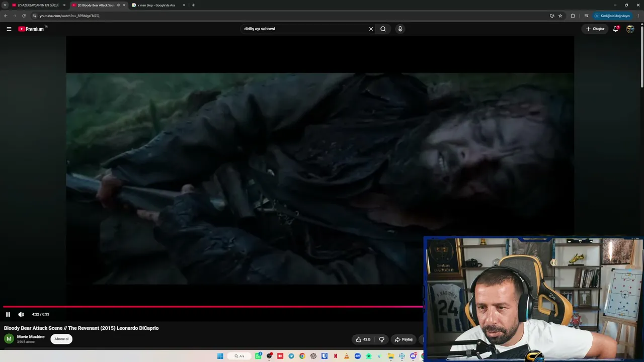
Task: Open ChatGPT from the taskbar
Action: click(x=313, y=356)
